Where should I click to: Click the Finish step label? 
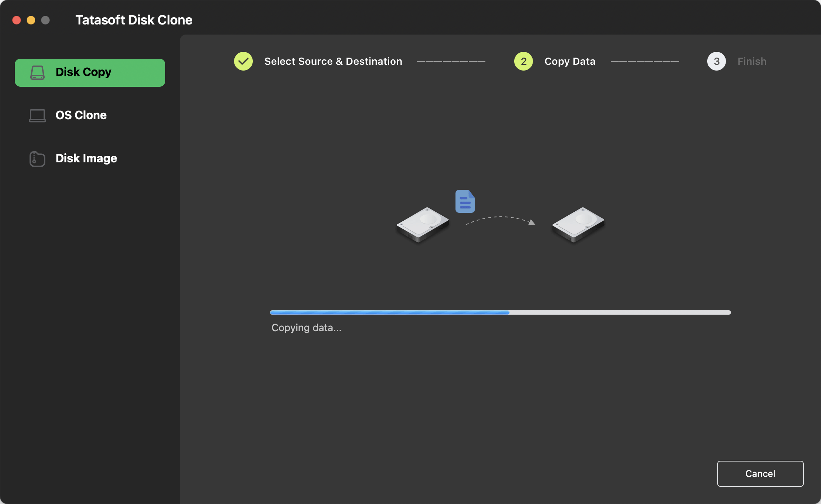coord(752,62)
